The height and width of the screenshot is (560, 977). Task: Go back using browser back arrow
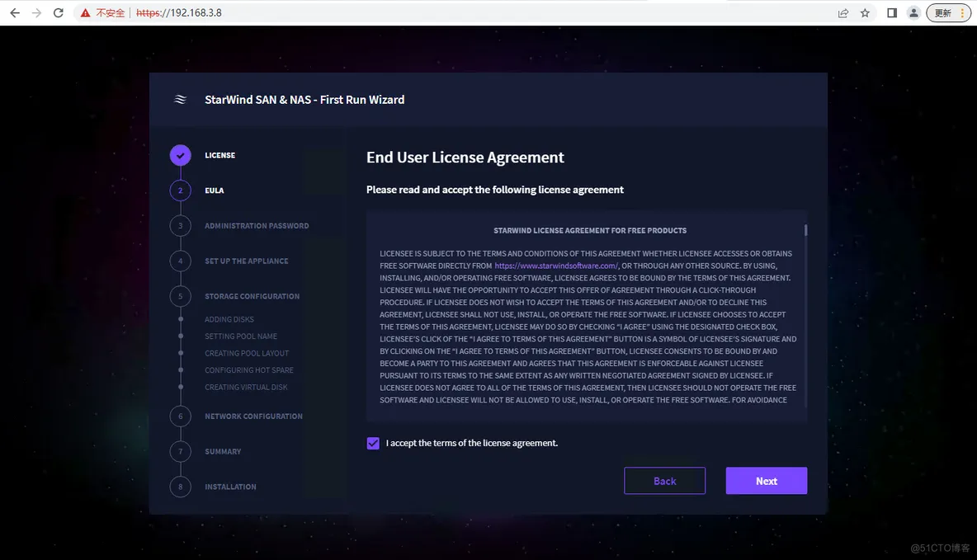[15, 12]
